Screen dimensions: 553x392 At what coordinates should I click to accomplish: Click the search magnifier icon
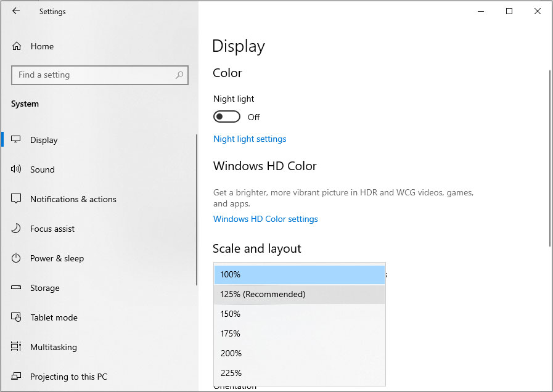click(179, 75)
